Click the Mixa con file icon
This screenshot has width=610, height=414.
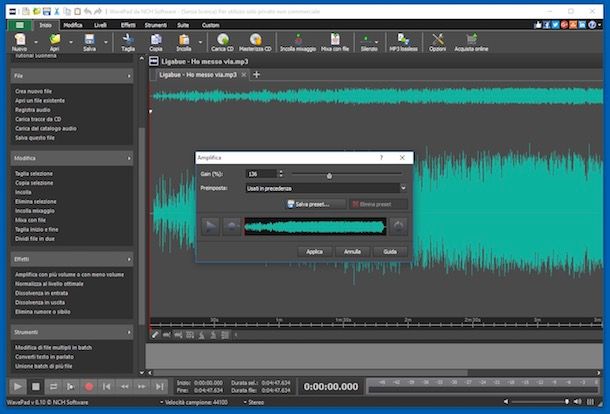click(335, 42)
